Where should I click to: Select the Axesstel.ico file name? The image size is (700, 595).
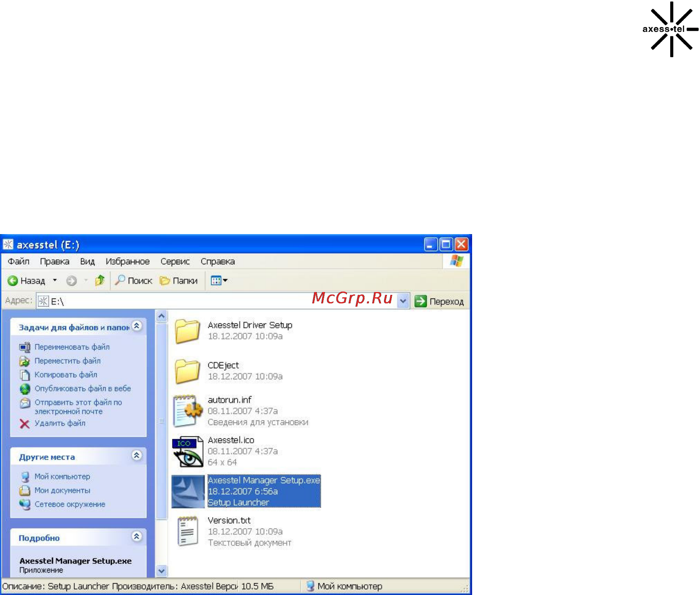(x=231, y=440)
